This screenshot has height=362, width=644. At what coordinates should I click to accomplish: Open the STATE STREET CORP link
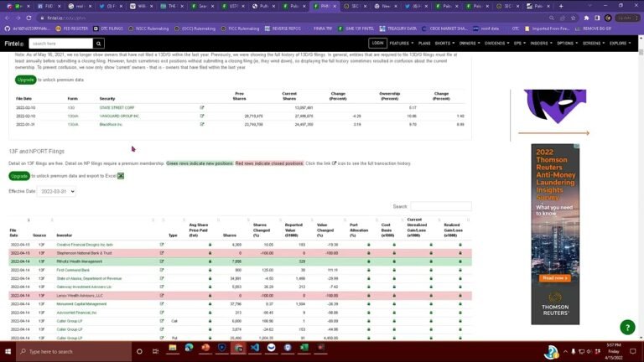click(x=117, y=107)
